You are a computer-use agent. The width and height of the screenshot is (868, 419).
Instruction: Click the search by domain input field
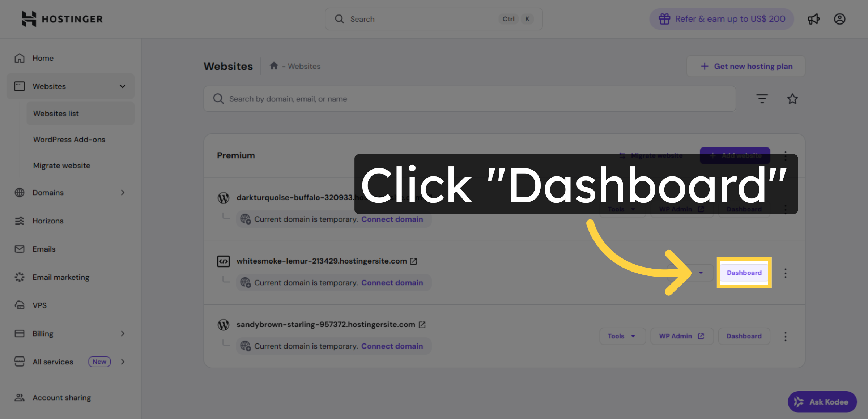[x=362, y=98]
